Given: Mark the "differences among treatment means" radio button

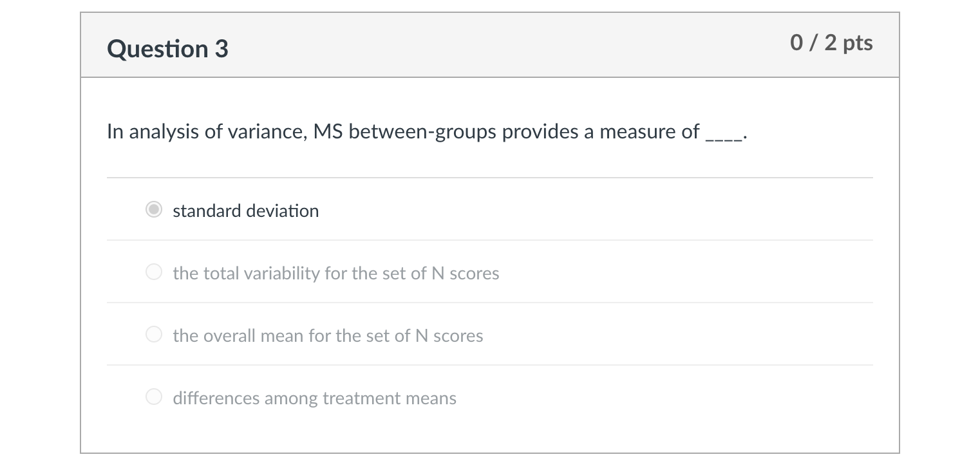Looking at the screenshot, I should (153, 397).
